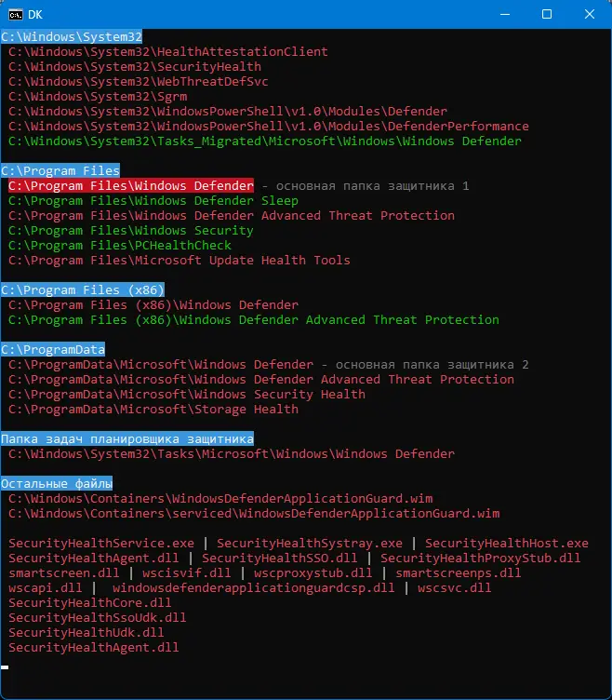The width and height of the screenshot is (612, 700).
Task: Click the red-highlighted Program Files\Windows Defender path
Action: tap(131, 186)
